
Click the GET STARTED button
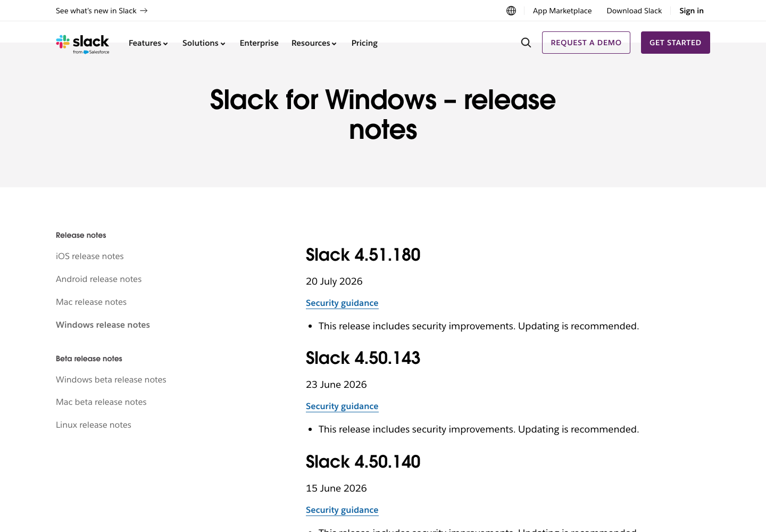tap(676, 43)
